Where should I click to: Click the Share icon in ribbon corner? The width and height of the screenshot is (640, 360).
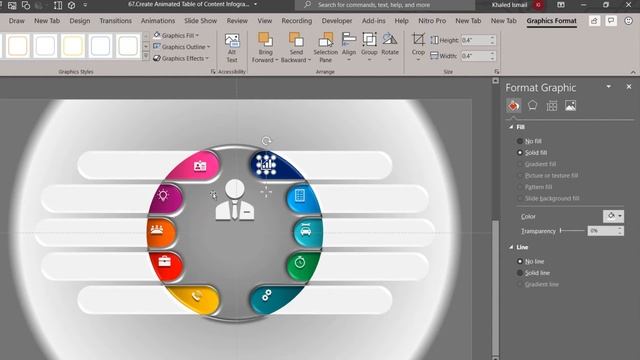click(x=594, y=21)
